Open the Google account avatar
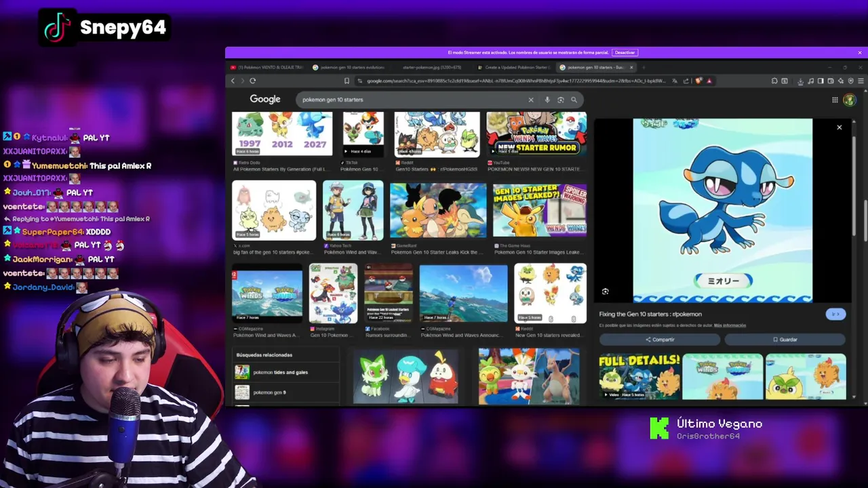Image resolution: width=868 pixels, height=488 pixels. click(x=849, y=100)
